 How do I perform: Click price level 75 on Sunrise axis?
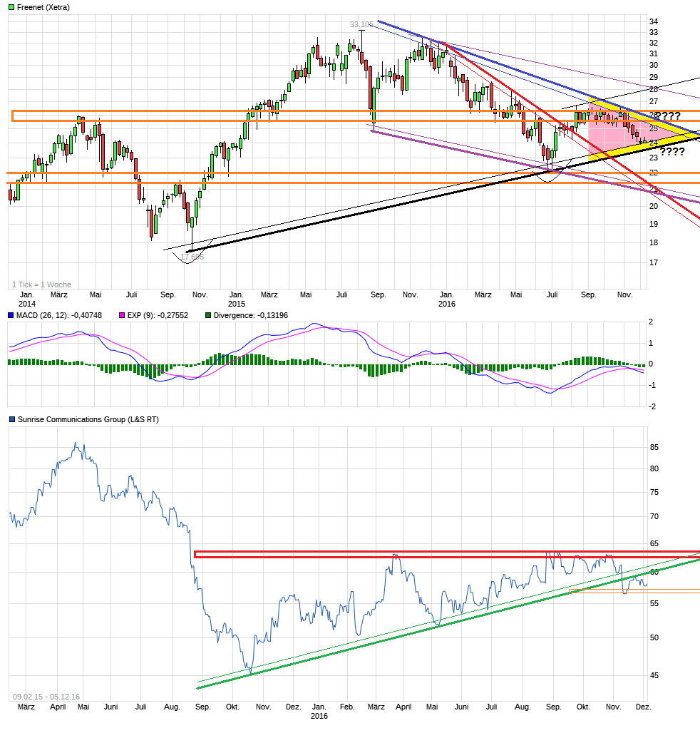(x=654, y=492)
